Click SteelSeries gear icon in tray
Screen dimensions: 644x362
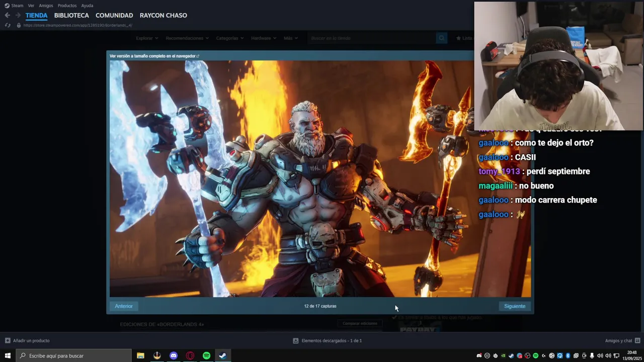point(496,355)
